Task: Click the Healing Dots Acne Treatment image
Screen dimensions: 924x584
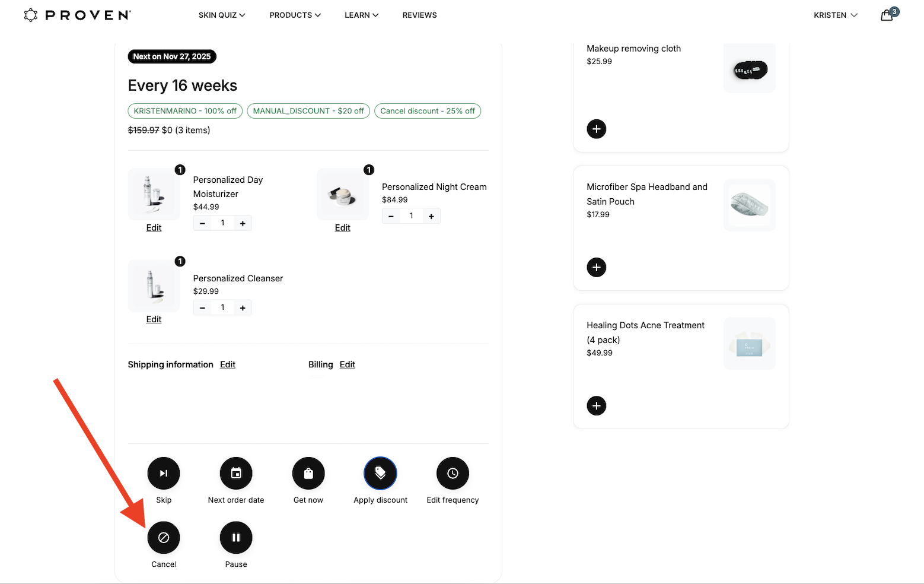Action: (x=750, y=344)
